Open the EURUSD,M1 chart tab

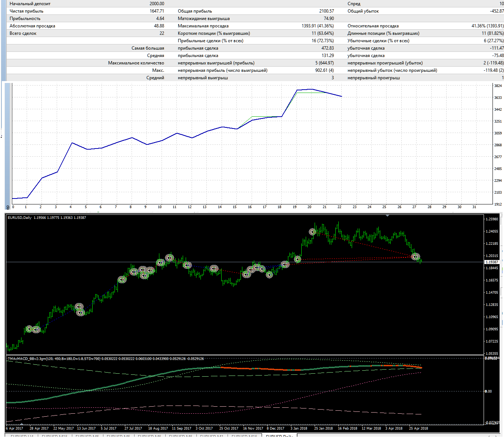coord(212,436)
